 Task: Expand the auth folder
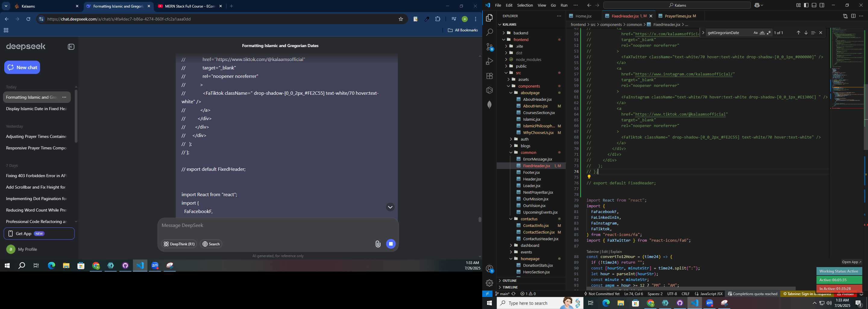coord(524,139)
